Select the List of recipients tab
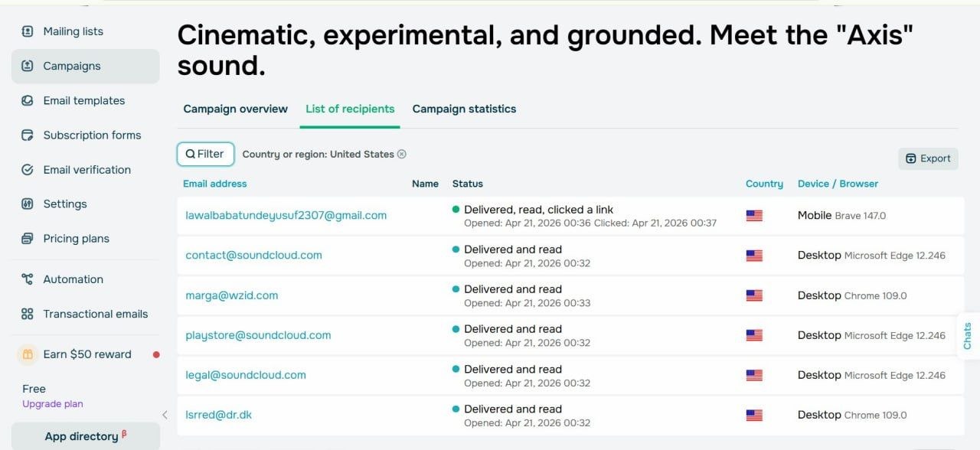980x450 pixels. click(350, 109)
